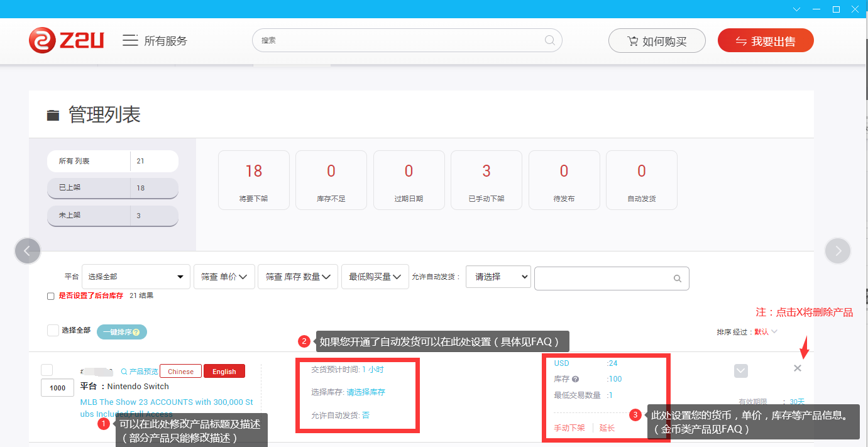Open the 平台 选择全部 dropdown
The image size is (868, 447).
click(x=136, y=277)
